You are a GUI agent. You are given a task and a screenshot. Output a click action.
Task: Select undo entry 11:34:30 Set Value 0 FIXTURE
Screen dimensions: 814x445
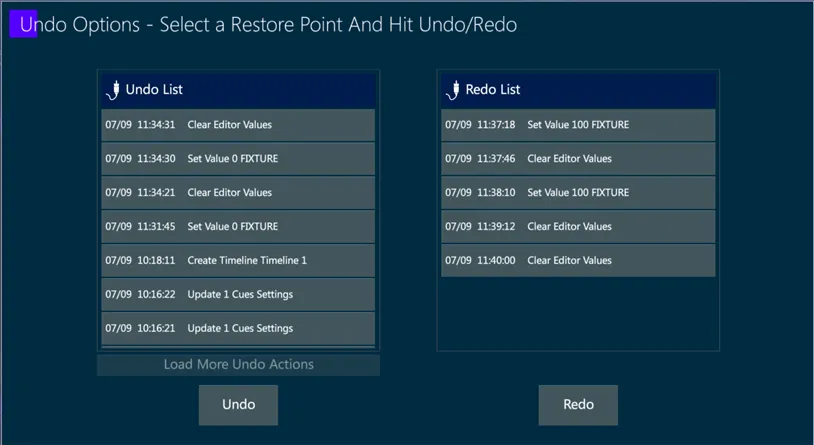(238, 158)
